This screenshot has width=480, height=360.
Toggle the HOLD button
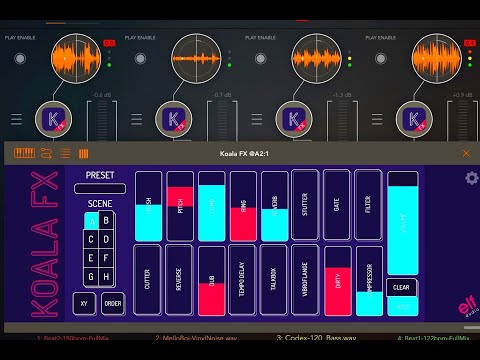403,307
